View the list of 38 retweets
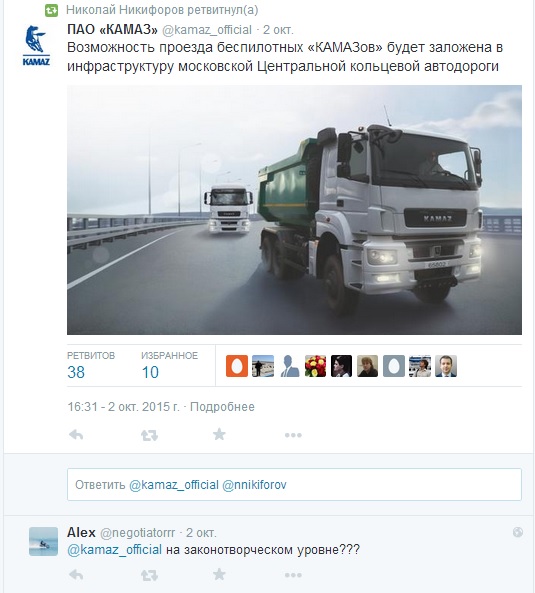 click(x=91, y=365)
